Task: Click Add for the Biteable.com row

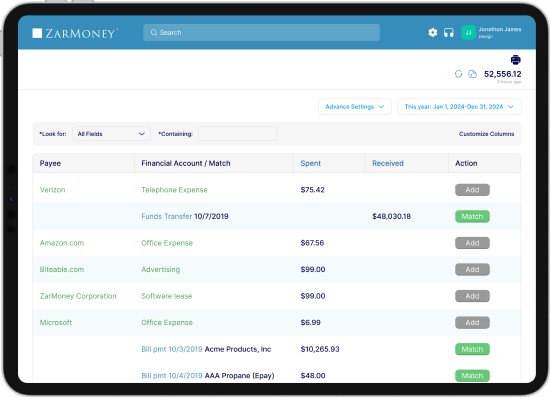Action: 472,270
